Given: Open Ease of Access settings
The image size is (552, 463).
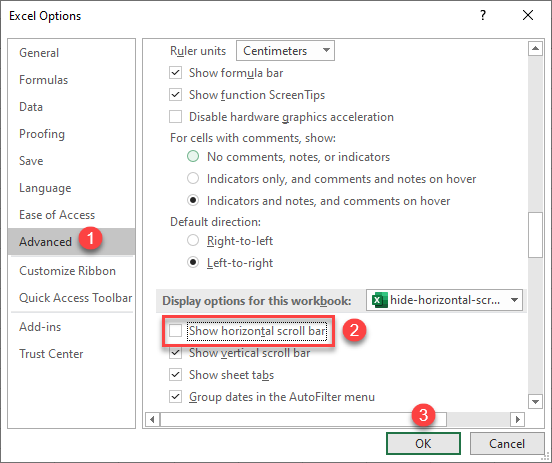Looking at the screenshot, I should (71, 215).
